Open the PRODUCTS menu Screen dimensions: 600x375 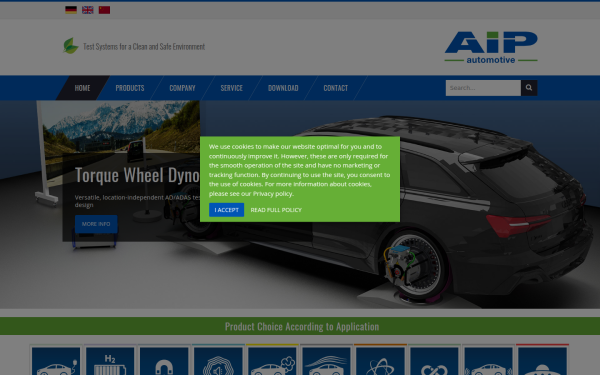tap(130, 88)
